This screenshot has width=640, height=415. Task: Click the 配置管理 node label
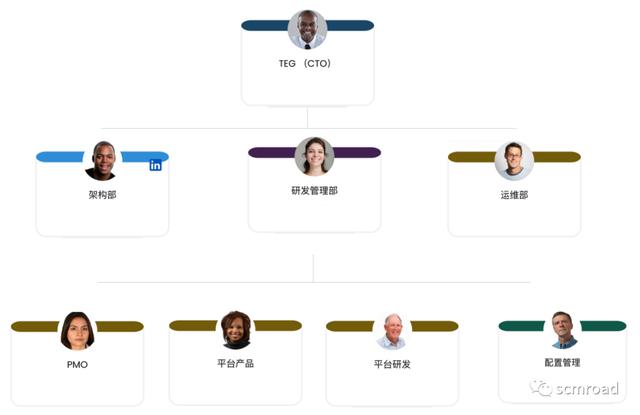tap(565, 363)
